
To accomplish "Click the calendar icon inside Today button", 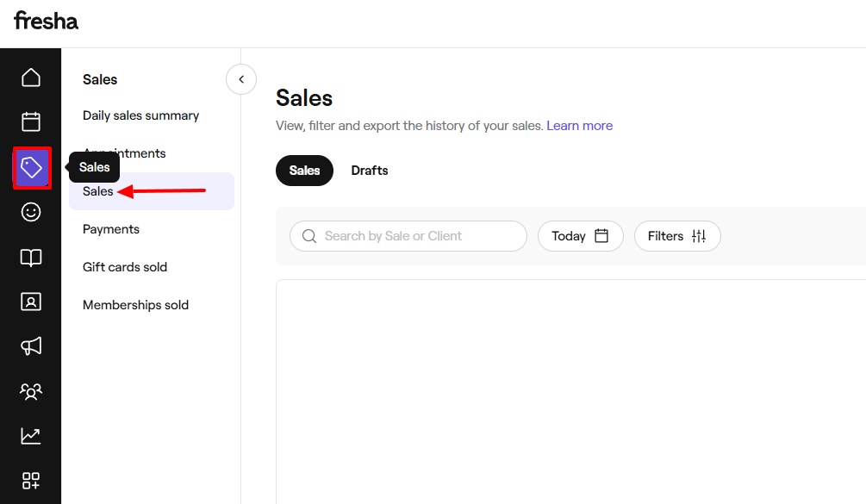I will (603, 235).
